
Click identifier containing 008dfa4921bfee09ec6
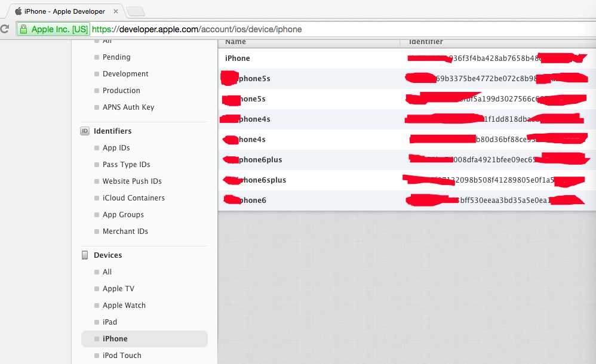[494, 159]
